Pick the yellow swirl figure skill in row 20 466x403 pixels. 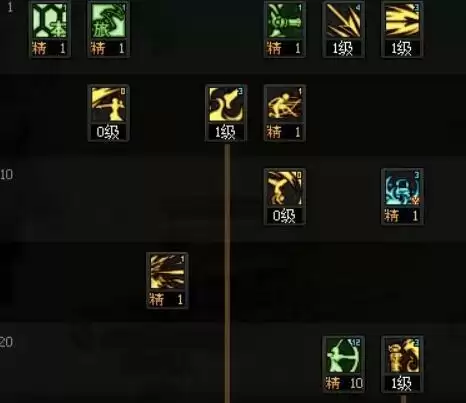402,356
